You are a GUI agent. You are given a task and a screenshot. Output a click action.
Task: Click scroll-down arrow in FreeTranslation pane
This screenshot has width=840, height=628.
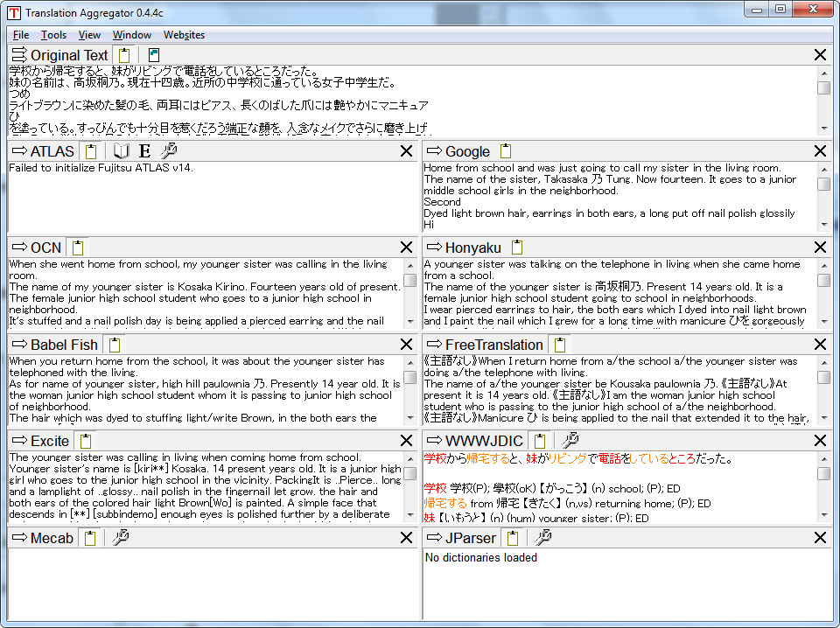[x=824, y=418]
